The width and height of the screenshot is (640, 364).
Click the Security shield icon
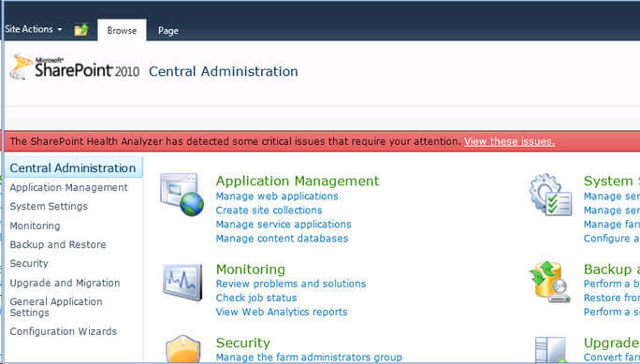coord(183,349)
